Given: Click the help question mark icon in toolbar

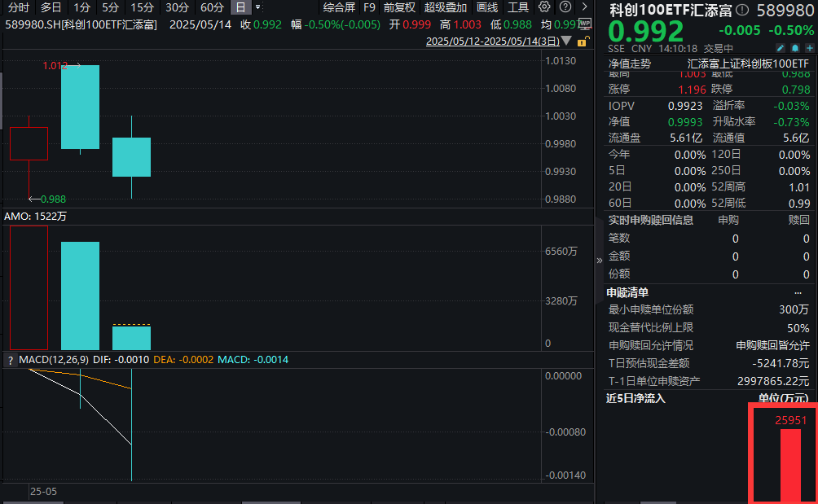Looking at the screenshot, I should tap(564, 7).
